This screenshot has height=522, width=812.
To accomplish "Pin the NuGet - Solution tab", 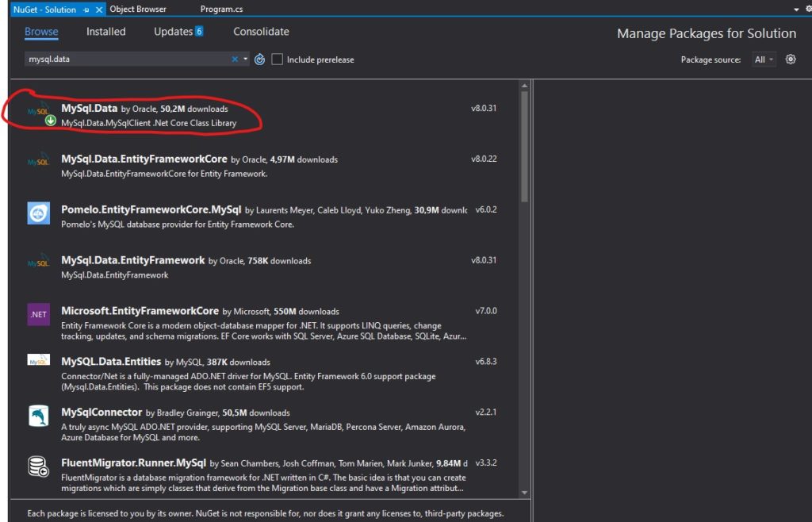I will point(86,10).
